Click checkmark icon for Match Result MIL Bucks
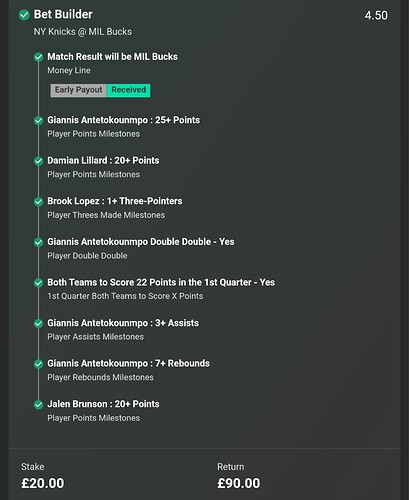Image resolution: width=409 pixels, height=500 pixels. tap(39, 57)
